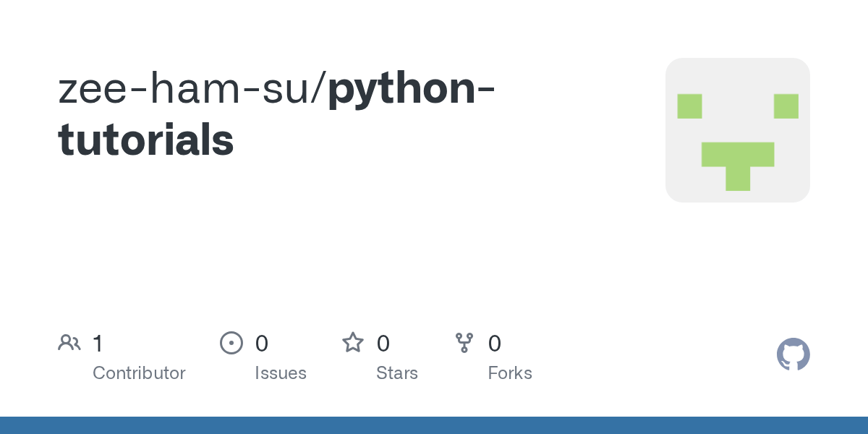This screenshot has height=434, width=868.
Task: Click the issues circle-dot icon
Action: coord(231,343)
